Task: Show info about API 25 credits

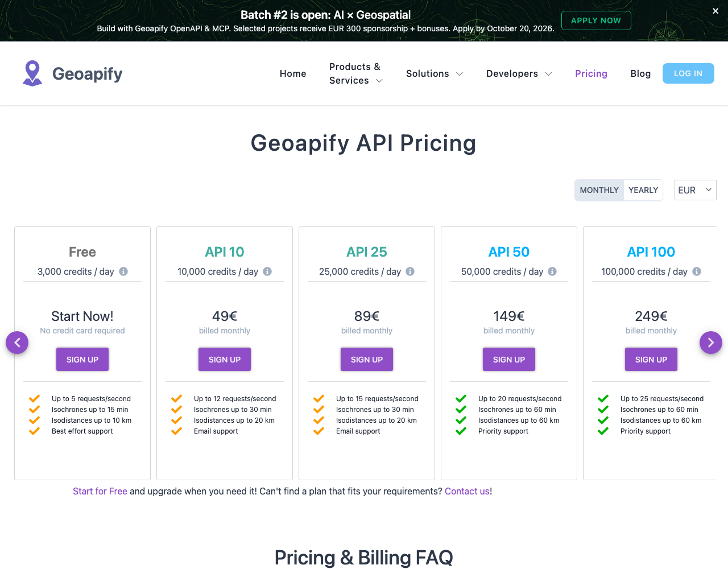Action: tap(410, 271)
